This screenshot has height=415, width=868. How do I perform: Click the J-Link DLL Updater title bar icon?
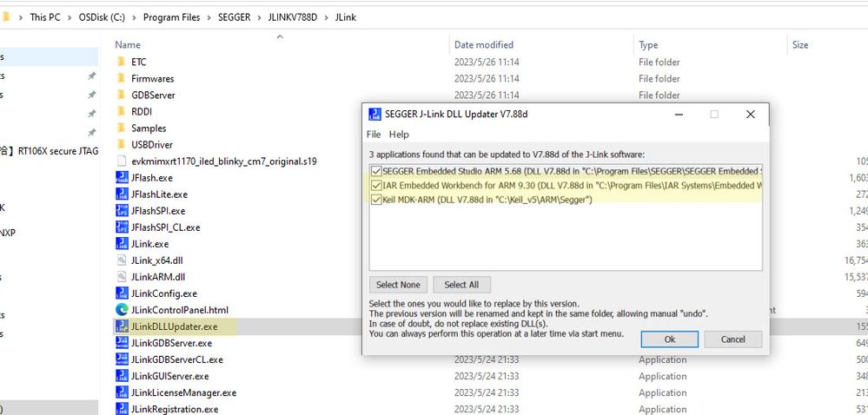point(374,114)
